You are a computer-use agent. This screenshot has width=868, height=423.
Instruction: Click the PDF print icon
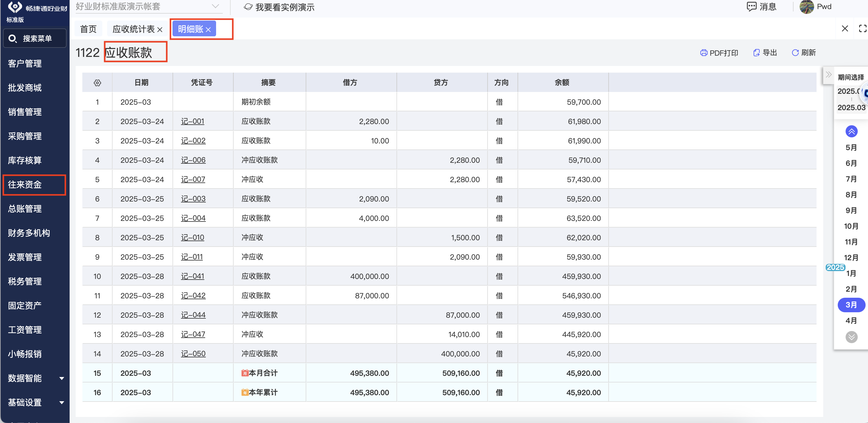point(704,53)
